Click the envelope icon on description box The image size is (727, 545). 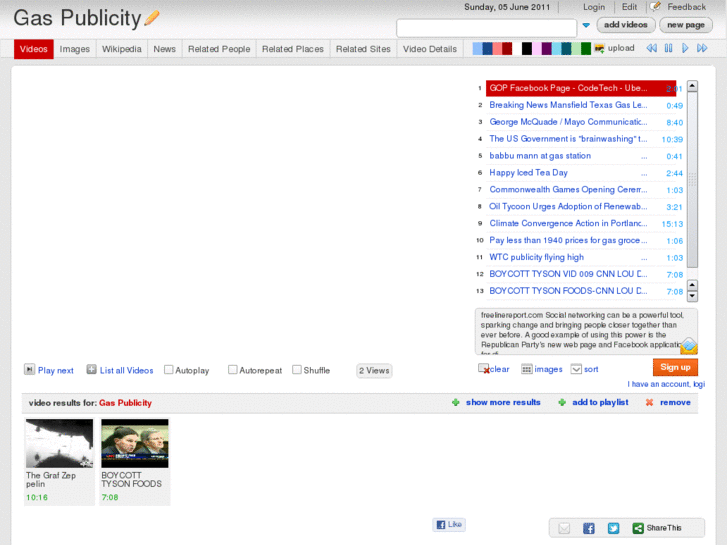coord(689,346)
